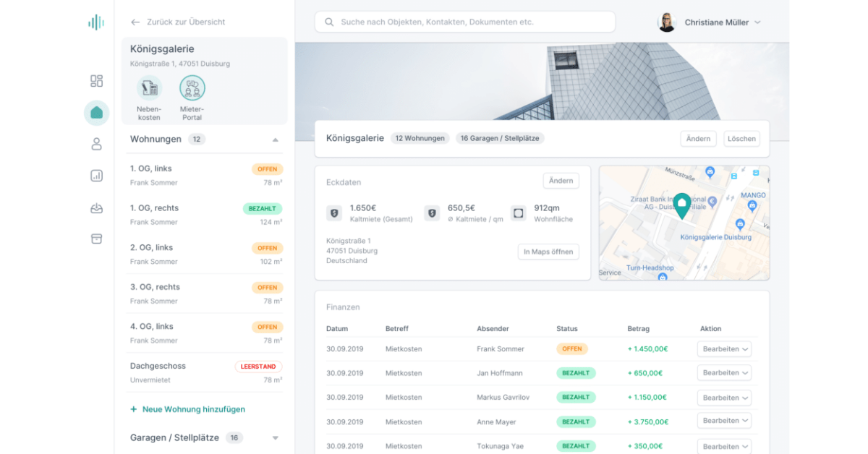868x454 pixels.
Task: Select apartment 3. OG, rechts
Action: coord(205,294)
